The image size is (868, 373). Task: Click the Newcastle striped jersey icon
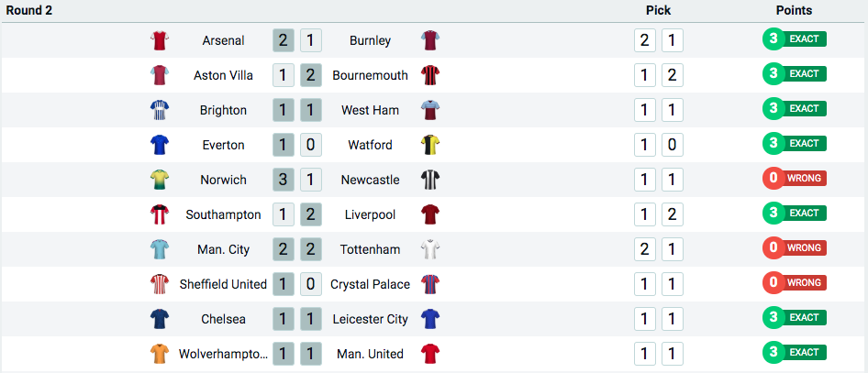(x=429, y=180)
